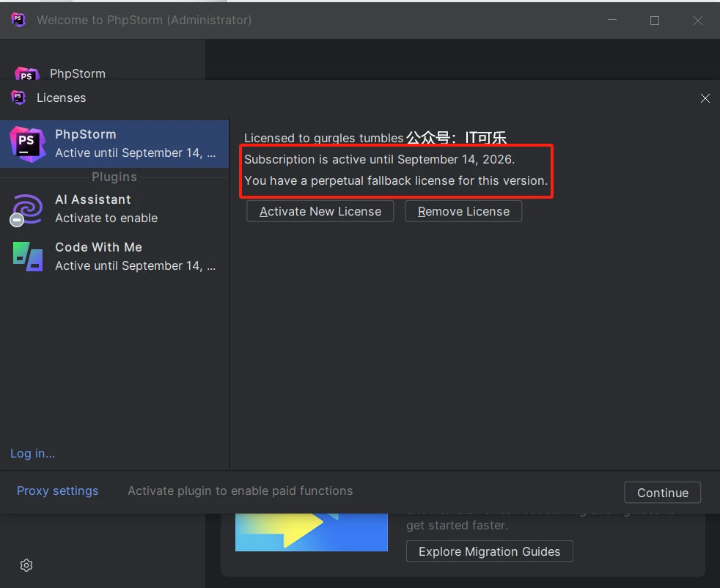Click the PhpStorm product icon in licenses list
This screenshot has width=720, height=588.
[28, 144]
